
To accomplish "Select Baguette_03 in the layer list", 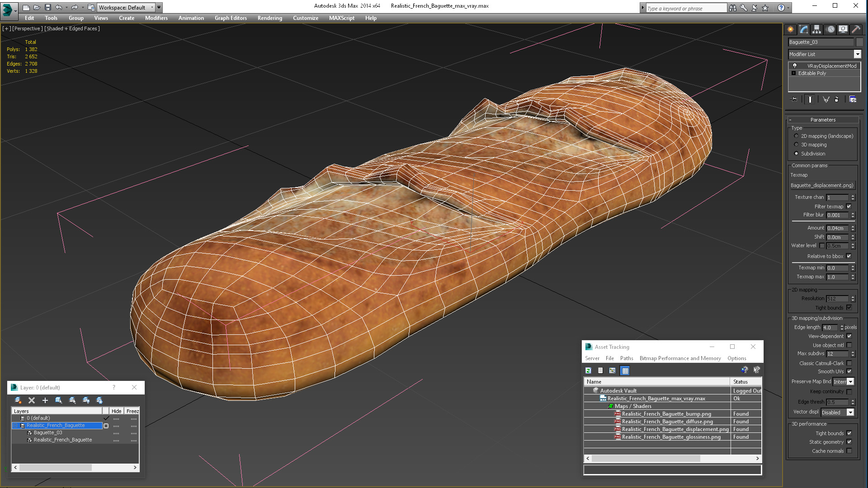I will pyautogui.click(x=48, y=432).
